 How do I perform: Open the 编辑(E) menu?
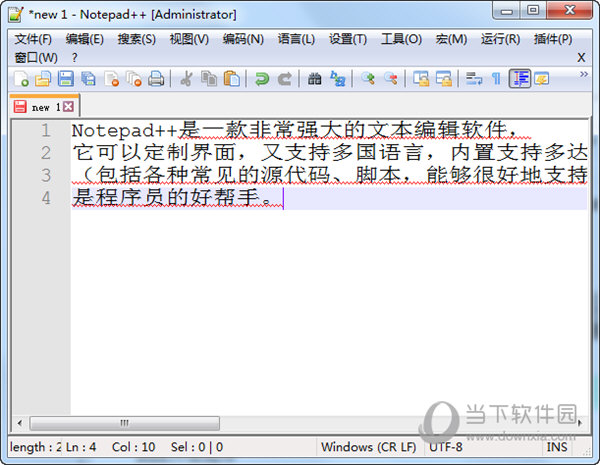coord(85,39)
